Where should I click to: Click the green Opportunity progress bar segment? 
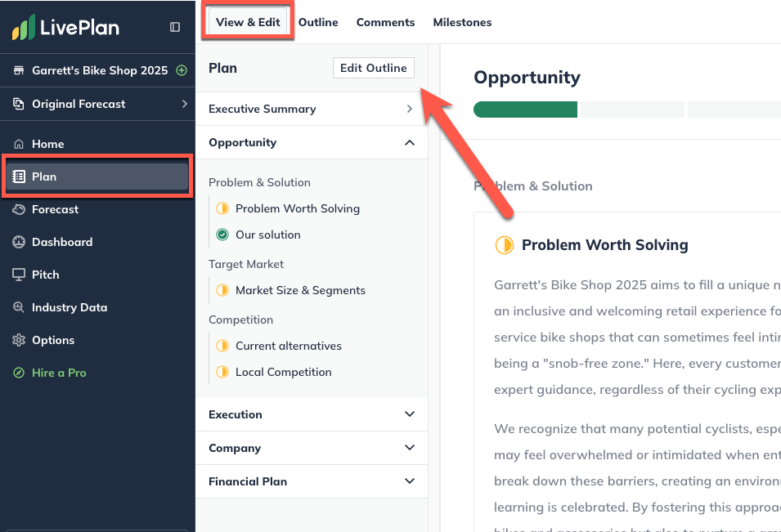524,109
